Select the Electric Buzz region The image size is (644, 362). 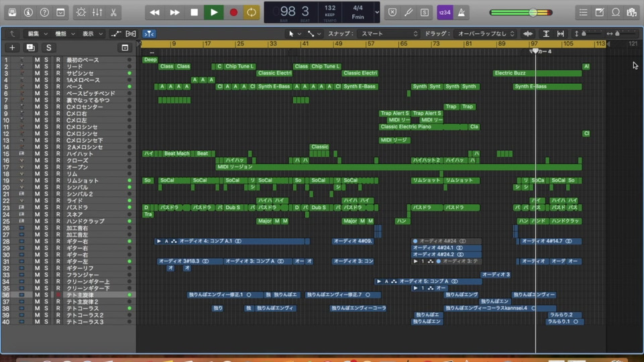537,73
